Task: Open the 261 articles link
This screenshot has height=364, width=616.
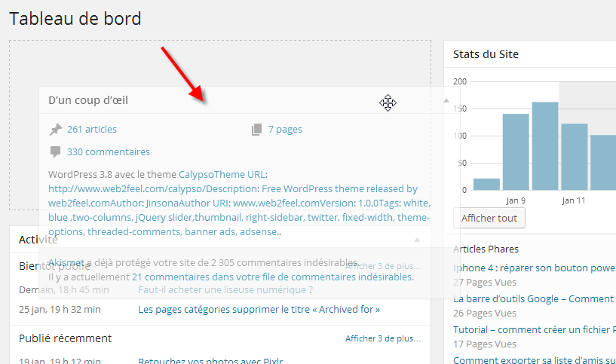Action: coord(91,130)
